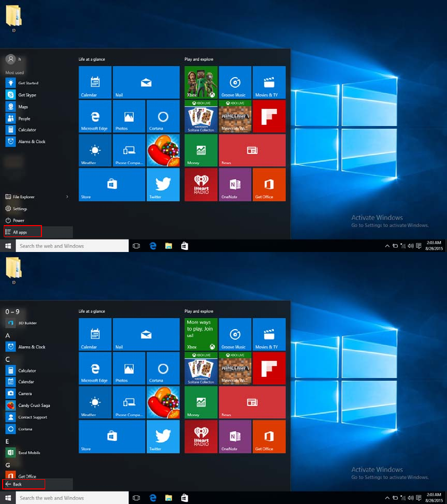This screenshot has width=447, height=504.
Task: Open the Store tile in top screenshot
Action: (112, 185)
